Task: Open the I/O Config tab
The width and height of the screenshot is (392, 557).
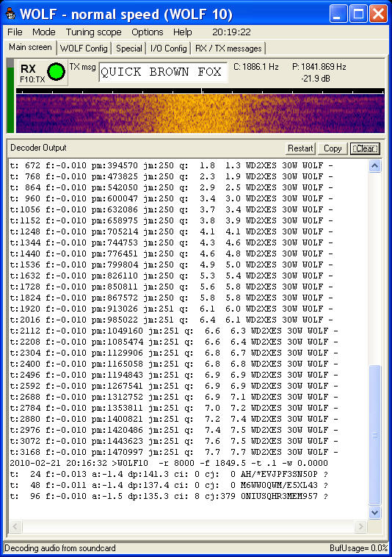Action: (169, 48)
